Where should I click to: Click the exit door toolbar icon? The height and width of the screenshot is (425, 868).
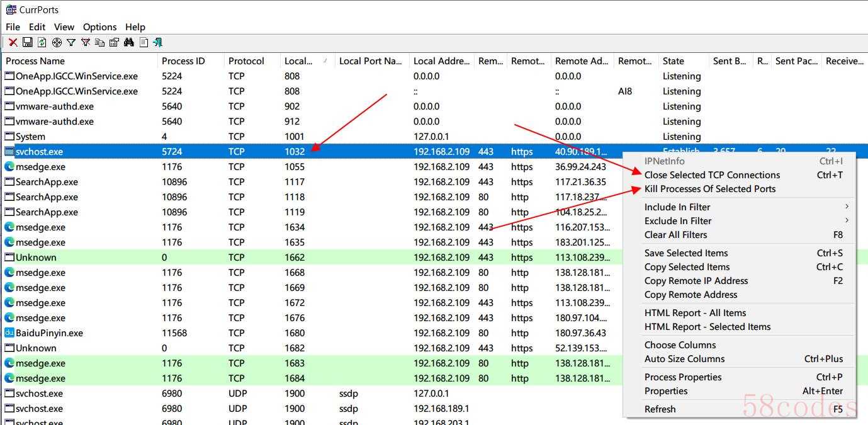tap(158, 42)
